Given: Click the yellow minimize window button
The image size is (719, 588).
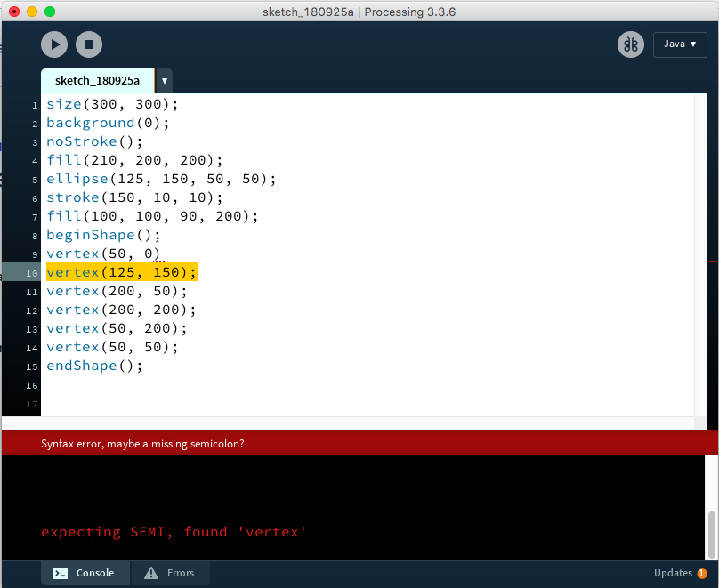Looking at the screenshot, I should 31,12.
